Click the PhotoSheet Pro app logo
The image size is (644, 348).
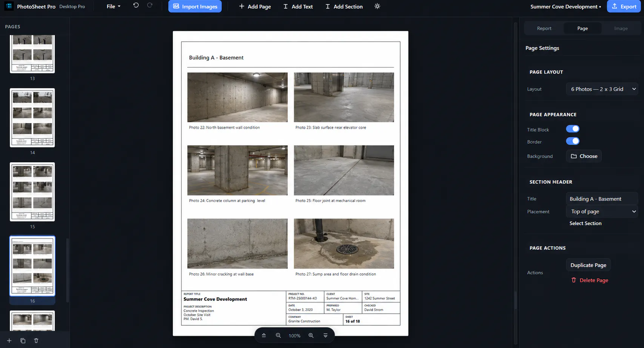(x=9, y=6)
